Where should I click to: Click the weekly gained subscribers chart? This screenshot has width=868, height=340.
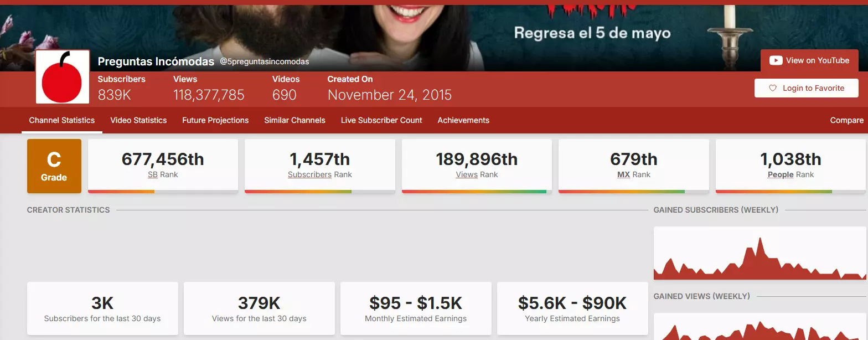(x=760, y=253)
